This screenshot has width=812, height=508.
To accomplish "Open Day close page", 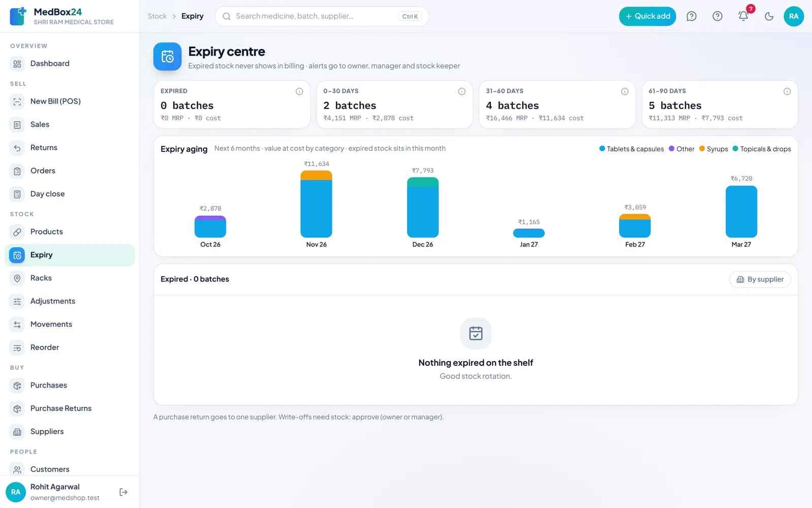I will click(70, 194).
